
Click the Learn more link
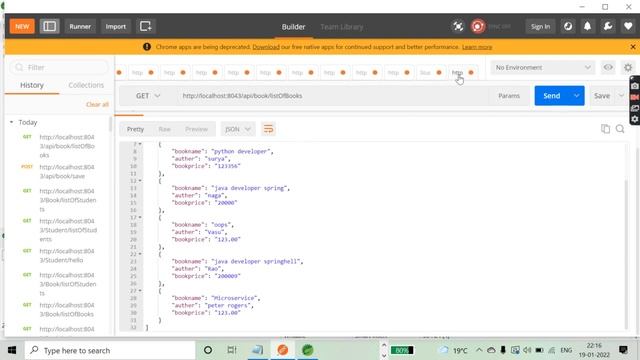coord(477,47)
